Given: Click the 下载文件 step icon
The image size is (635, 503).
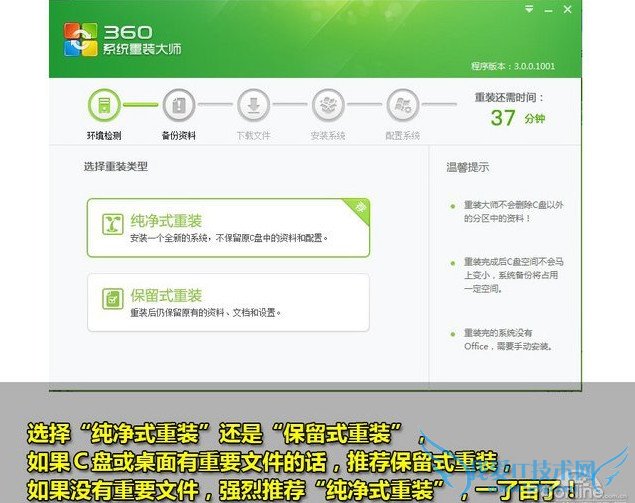Looking at the screenshot, I should click(254, 105).
